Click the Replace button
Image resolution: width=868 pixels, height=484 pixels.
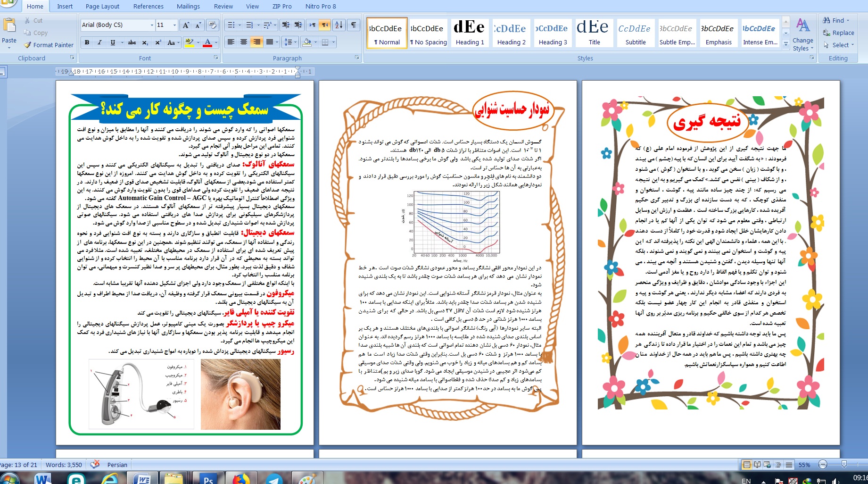(x=838, y=33)
